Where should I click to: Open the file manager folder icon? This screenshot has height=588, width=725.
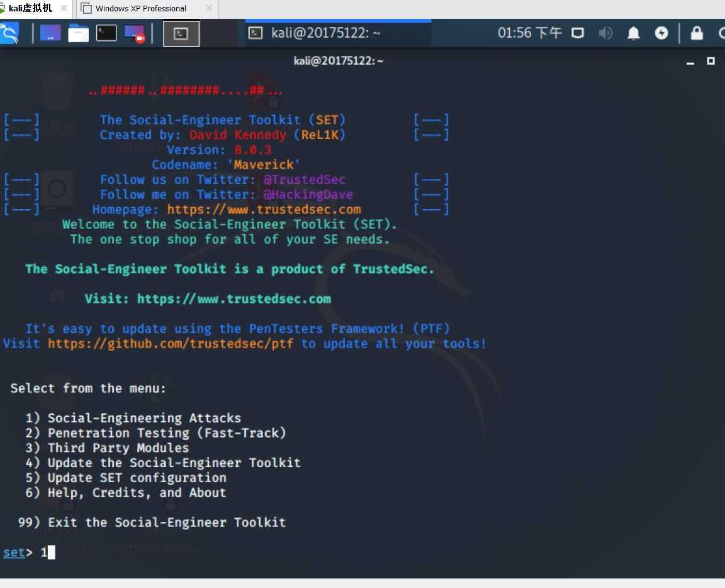click(78, 33)
